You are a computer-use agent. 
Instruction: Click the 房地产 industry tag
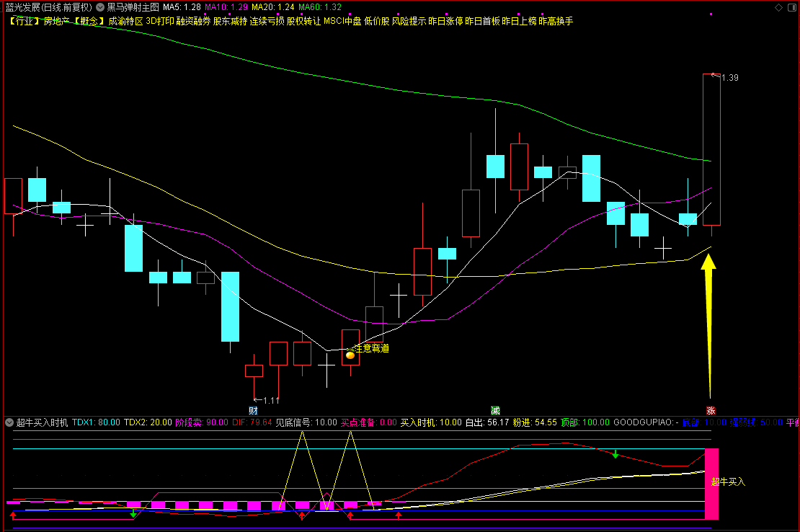click(56, 21)
